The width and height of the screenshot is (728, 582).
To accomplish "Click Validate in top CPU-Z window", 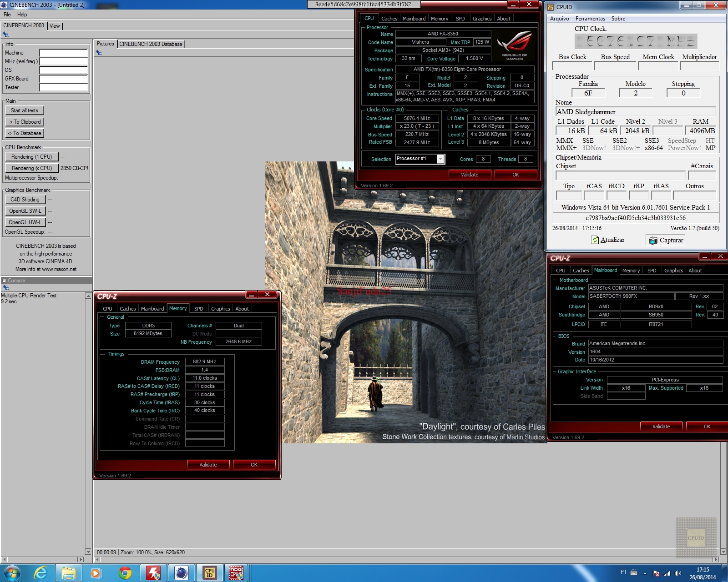I will (470, 175).
